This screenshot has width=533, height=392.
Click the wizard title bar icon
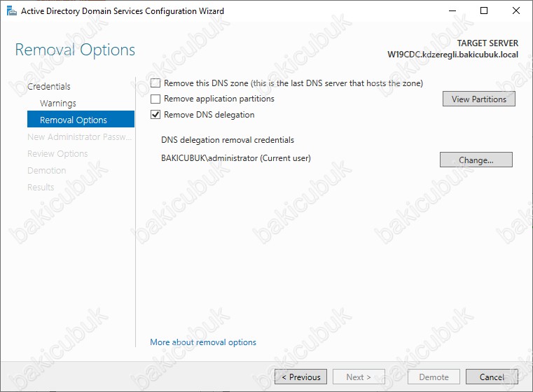[12, 11]
